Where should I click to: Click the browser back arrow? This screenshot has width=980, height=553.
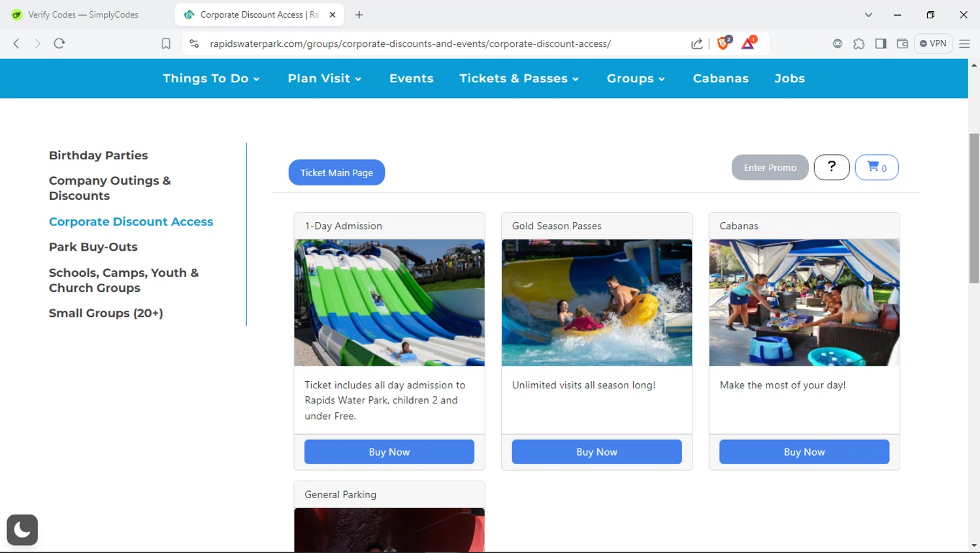[x=16, y=44]
